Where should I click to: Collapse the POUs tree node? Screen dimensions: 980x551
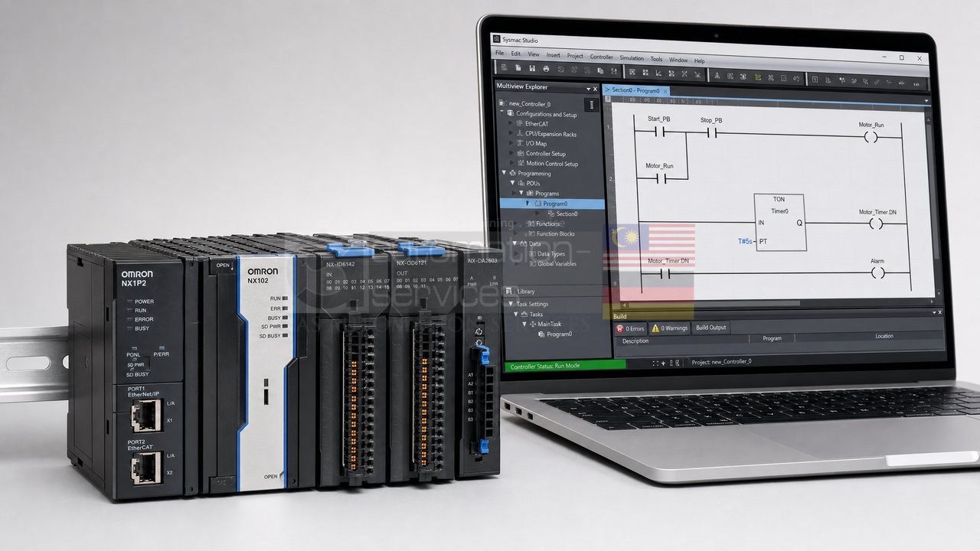pyautogui.click(x=513, y=183)
